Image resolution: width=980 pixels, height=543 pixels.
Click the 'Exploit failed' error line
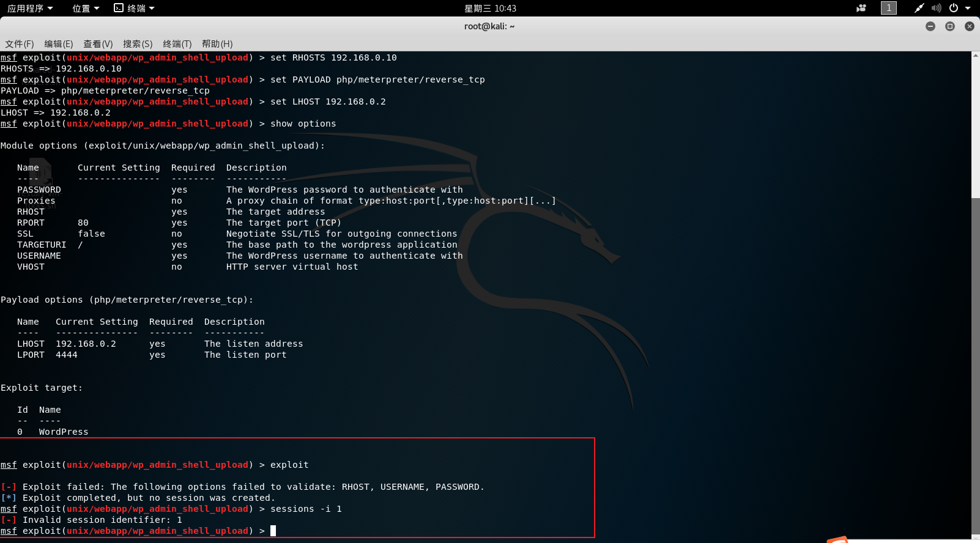coord(242,487)
